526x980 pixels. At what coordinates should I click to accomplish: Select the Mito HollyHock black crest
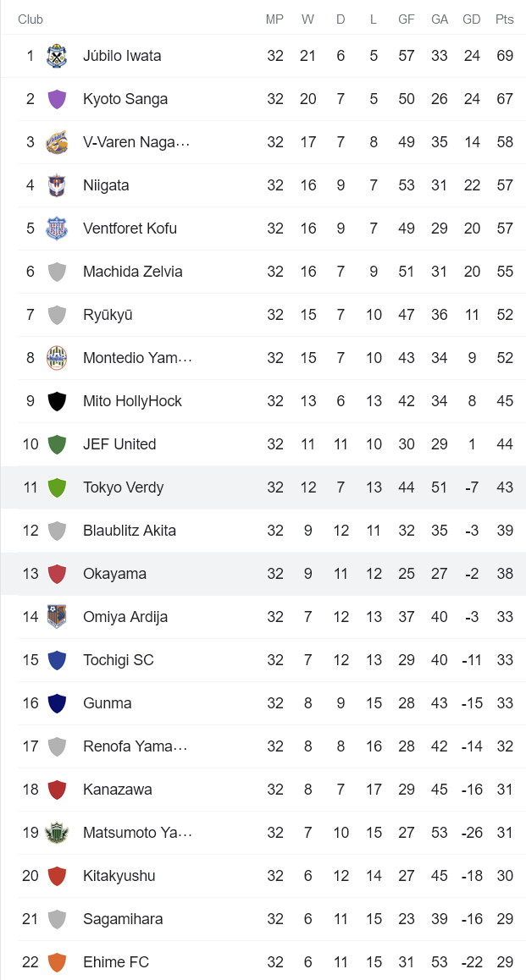pos(56,401)
